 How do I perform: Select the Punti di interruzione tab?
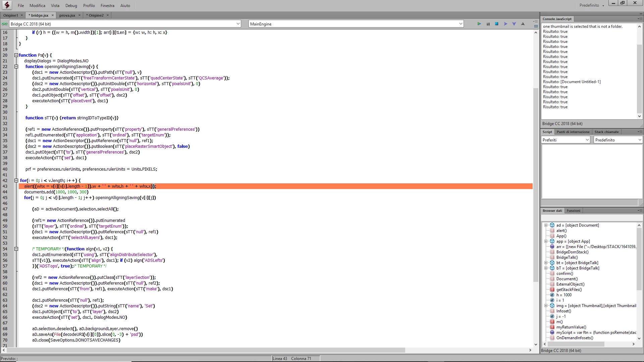pyautogui.click(x=573, y=132)
